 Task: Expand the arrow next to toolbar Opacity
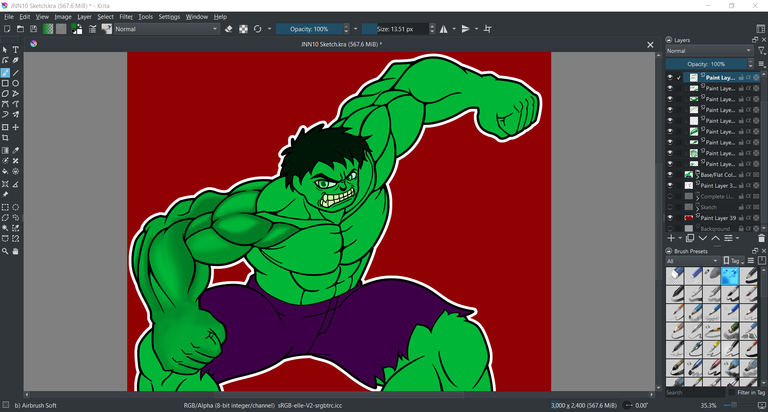tap(356, 29)
